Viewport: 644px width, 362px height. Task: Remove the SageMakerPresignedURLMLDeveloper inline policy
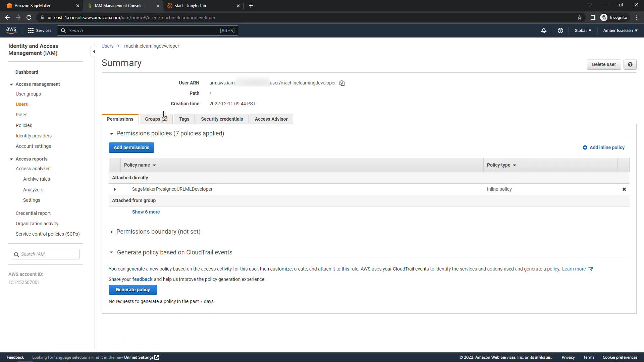click(x=624, y=189)
